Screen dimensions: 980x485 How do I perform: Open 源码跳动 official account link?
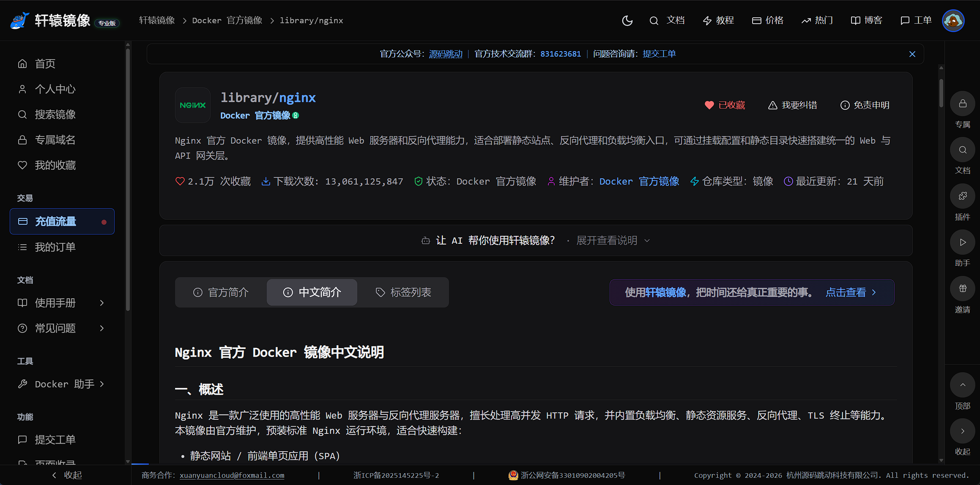(x=446, y=54)
